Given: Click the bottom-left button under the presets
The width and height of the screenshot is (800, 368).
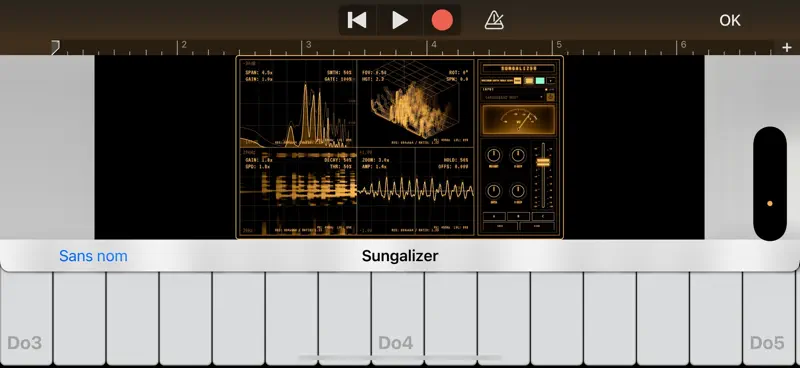Looking at the screenshot, I should (500, 226).
